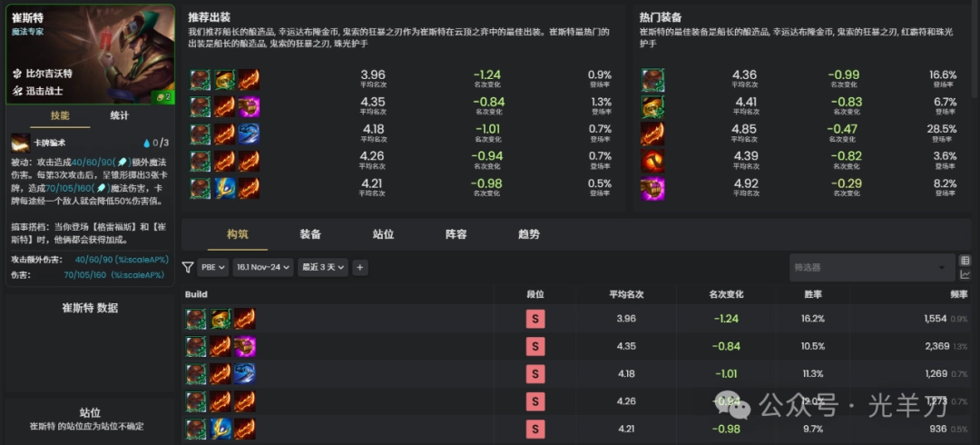The height and width of the screenshot is (445, 980).
Task: Select the purple item icon in 热门装备 list
Action: [652, 189]
